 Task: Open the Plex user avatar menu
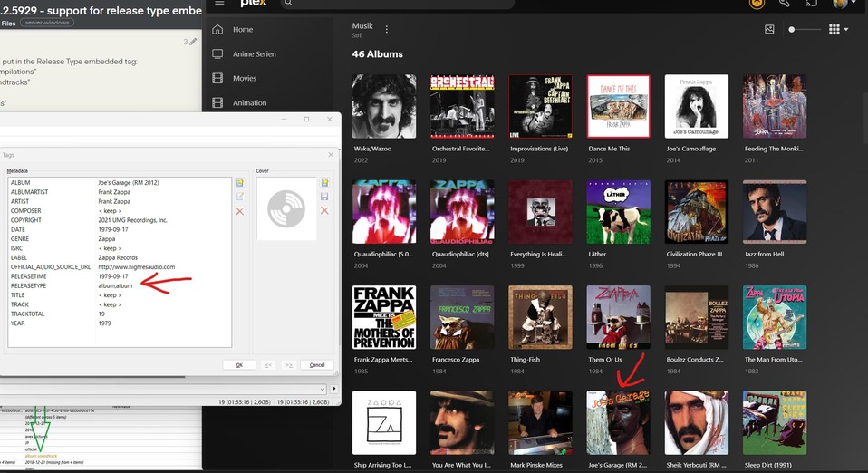click(x=840, y=3)
